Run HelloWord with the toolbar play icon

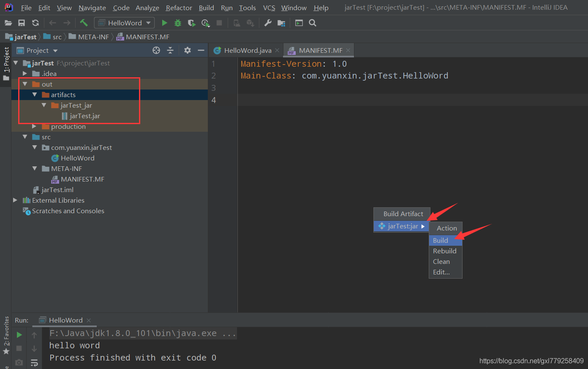point(165,23)
